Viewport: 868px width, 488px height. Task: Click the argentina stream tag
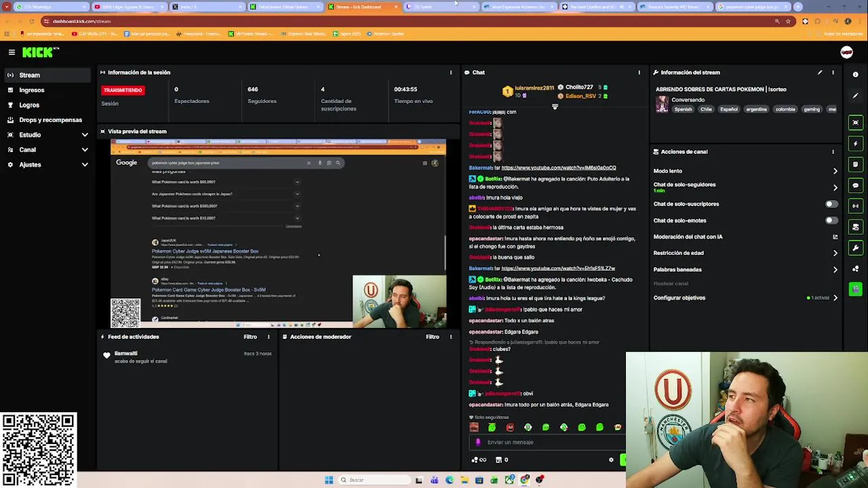point(756,109)
